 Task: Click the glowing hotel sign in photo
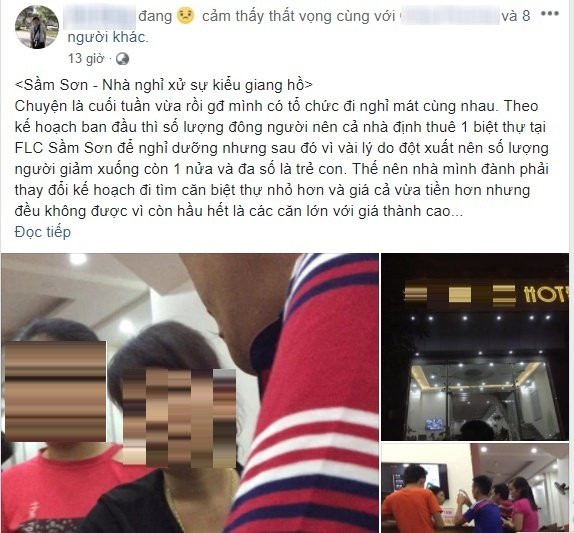(x=545, y=294)
